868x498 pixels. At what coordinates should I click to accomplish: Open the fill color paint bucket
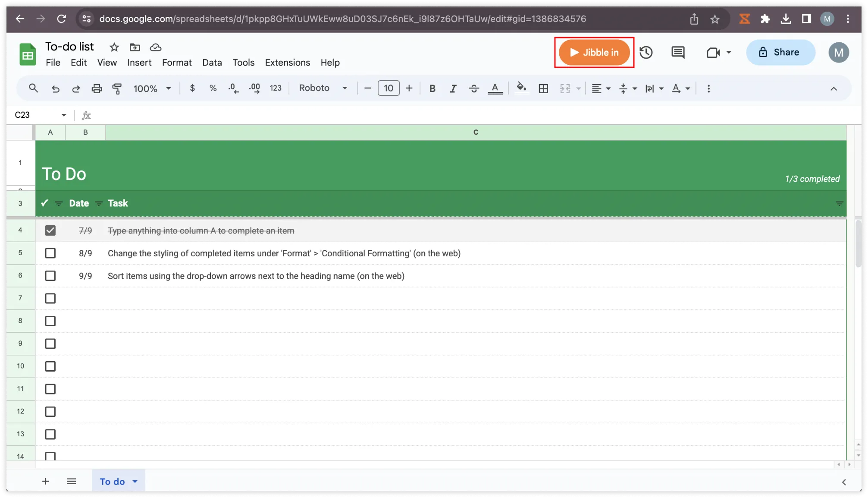521,88
